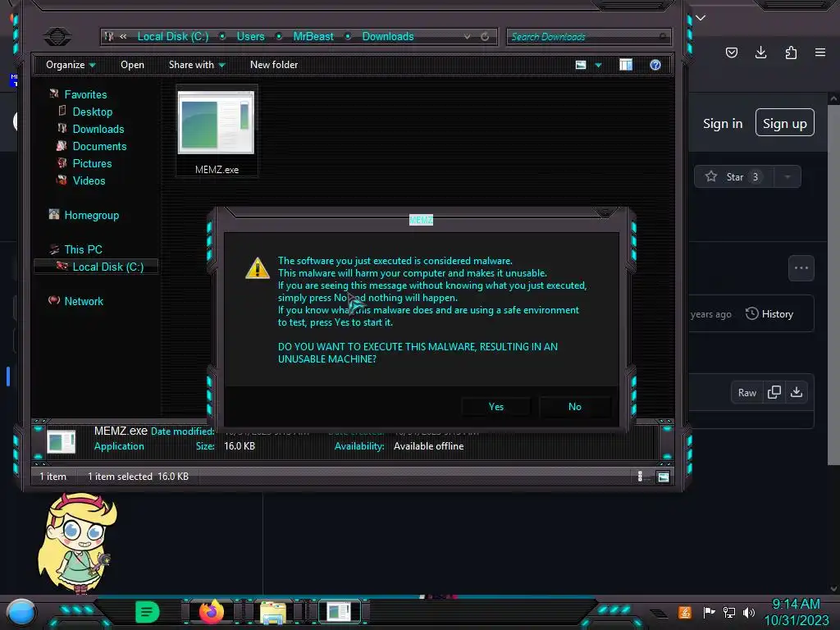The image size is (840, 630).
Task: Open Documents in the navigation pane
Action: pos(99,146)
